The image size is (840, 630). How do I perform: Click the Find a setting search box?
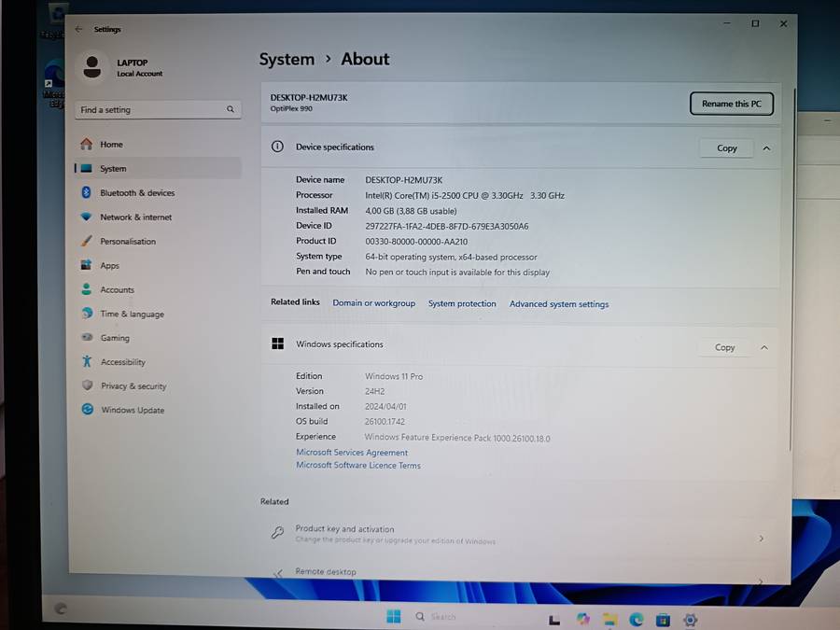[x=156, y=110]
